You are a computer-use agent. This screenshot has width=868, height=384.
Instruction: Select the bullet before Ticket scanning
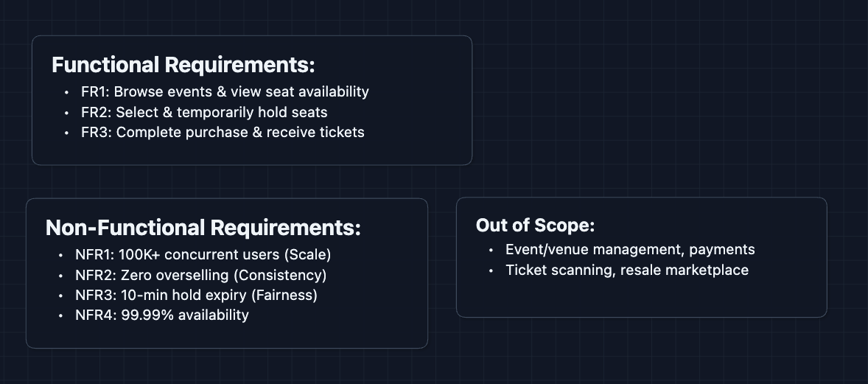click(491, 270)
